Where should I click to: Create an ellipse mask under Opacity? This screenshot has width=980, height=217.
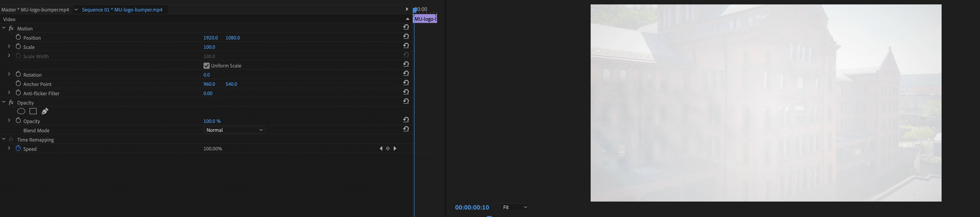[x=21, y=111]
